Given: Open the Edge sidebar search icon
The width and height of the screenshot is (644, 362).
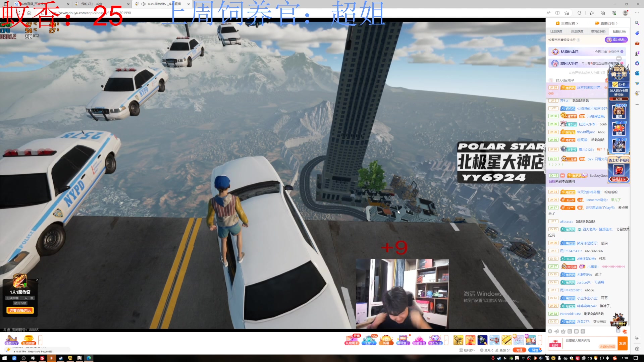Looking at the screenshot, I should (637, 23).
